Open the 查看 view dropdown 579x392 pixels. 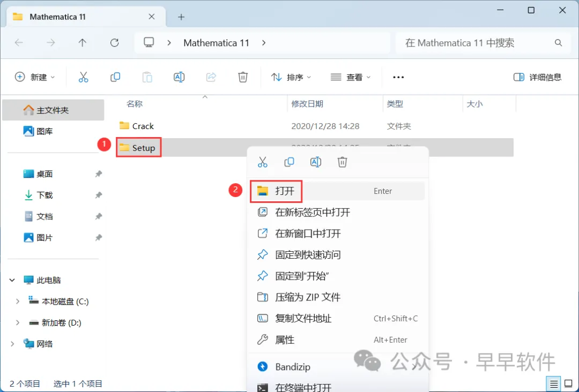351,77
